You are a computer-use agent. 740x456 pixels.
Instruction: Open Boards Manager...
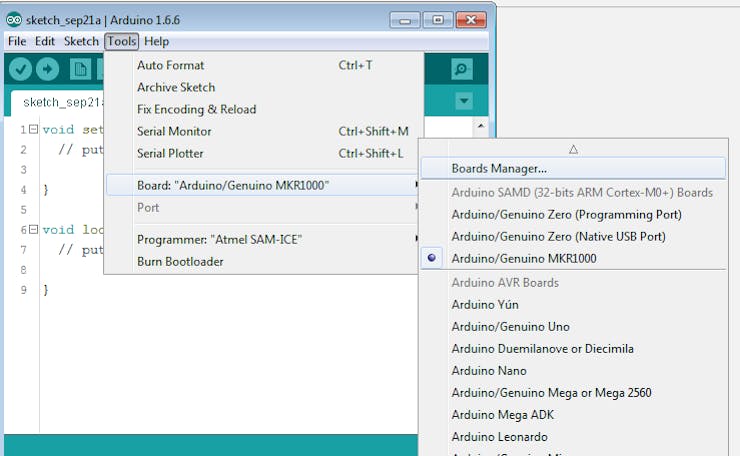click(573, 169)
